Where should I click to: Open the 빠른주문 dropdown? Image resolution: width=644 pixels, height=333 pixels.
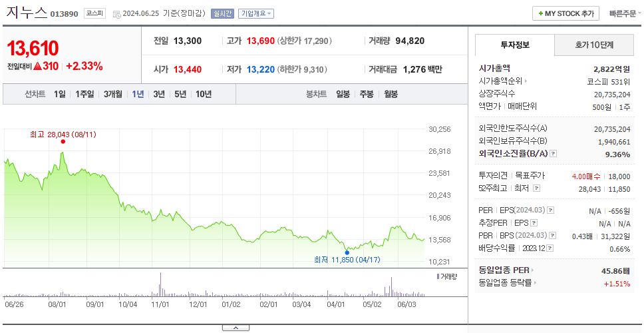[x=625, y=13]
